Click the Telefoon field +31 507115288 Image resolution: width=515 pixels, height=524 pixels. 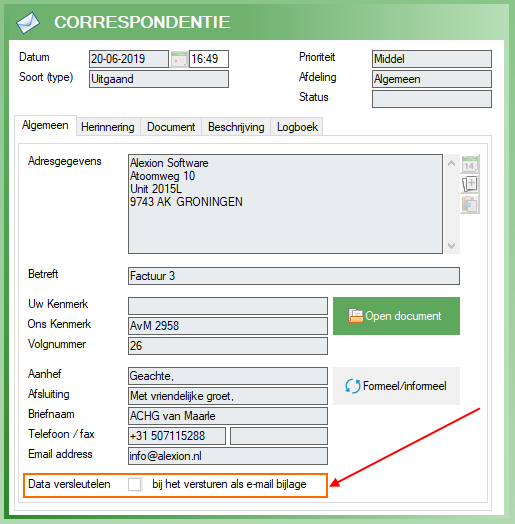click(x=177, y=436)
